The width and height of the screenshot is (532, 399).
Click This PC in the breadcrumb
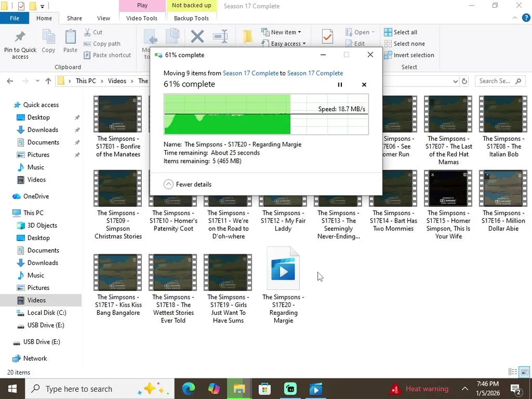pos(86,81)
